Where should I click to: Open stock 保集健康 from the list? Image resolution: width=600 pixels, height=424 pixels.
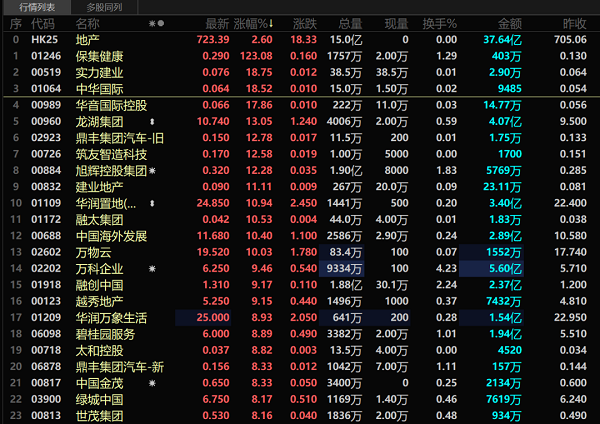pyautogui.click(x=100, y=56)
